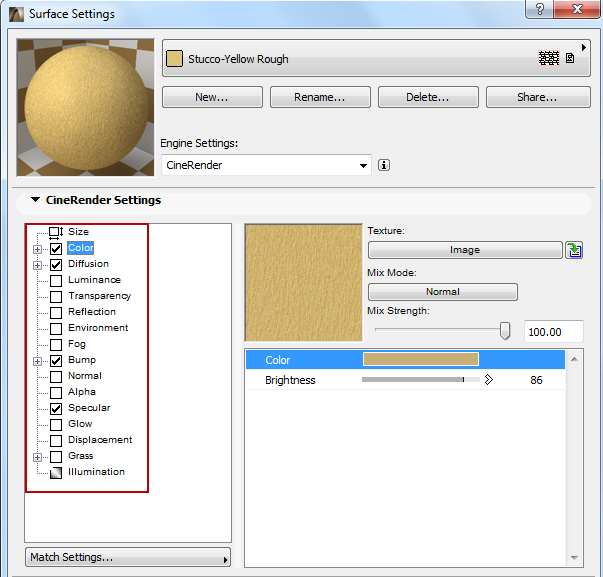Enable the Normal channel checkbox
Viewport: 603px width, 577px height.
(56, 377)
